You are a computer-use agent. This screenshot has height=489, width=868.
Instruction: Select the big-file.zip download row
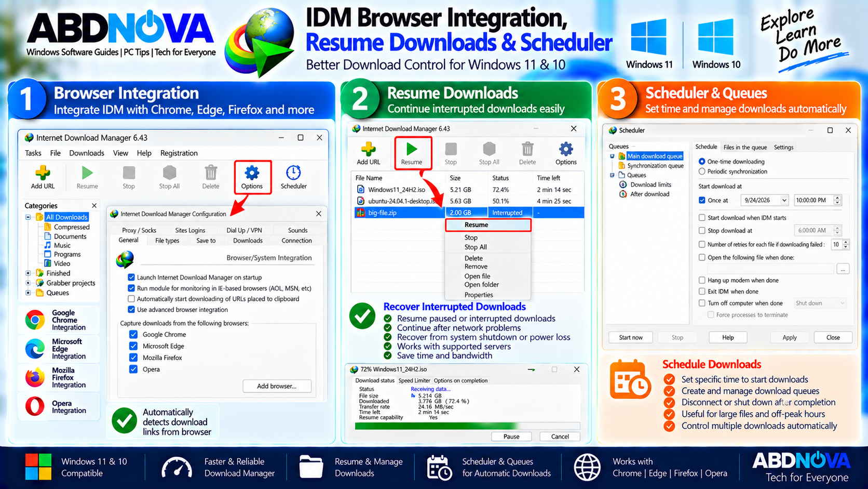click(x=469, y=213)
